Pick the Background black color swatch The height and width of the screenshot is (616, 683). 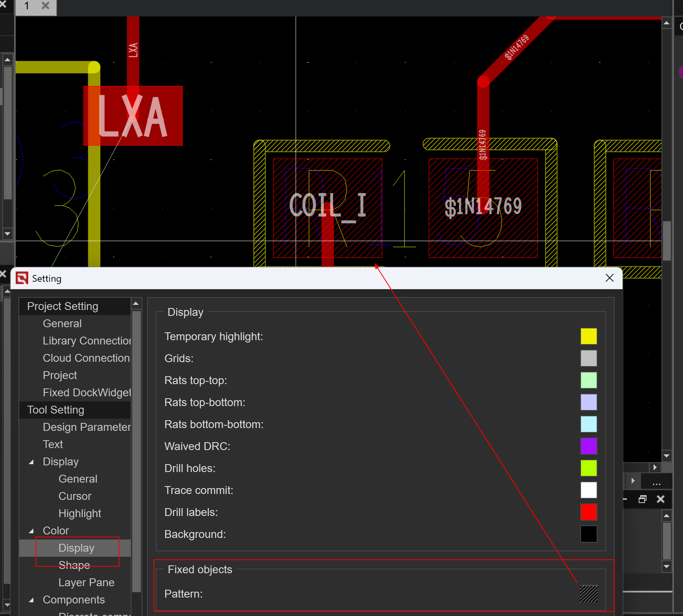[588, 534]
